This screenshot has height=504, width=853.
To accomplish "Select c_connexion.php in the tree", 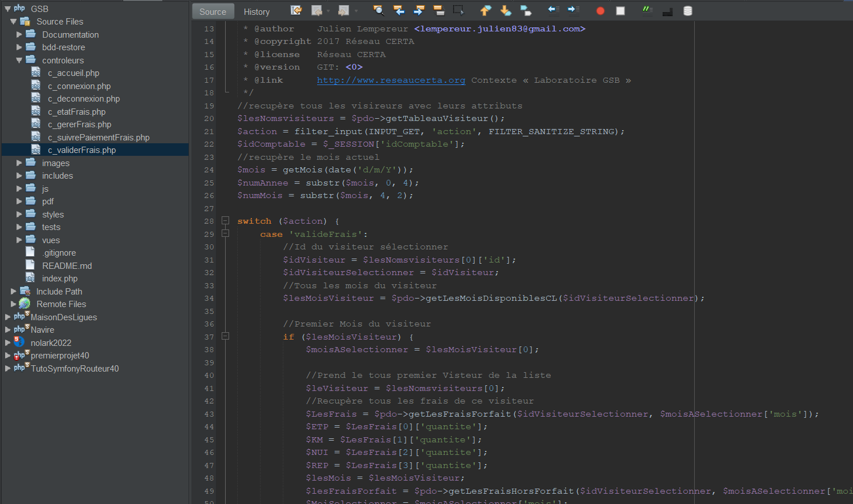I will pos(79,86).
